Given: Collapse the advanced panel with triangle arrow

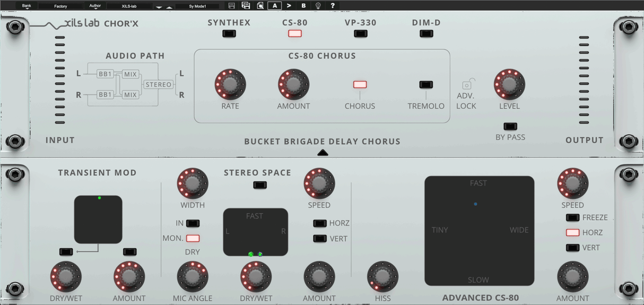Looking at the screenshot, I should (x=323, y=153).
